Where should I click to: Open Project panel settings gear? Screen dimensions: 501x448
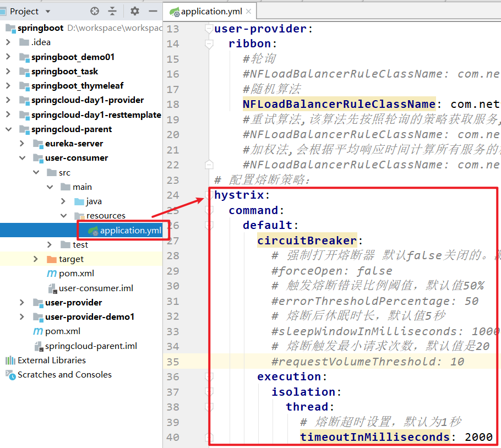(x=135, y=11)
